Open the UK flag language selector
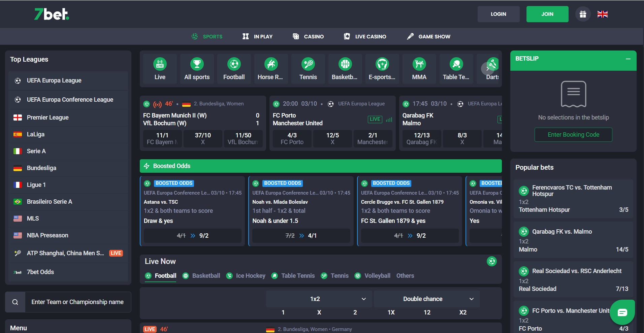 point(603,14)
